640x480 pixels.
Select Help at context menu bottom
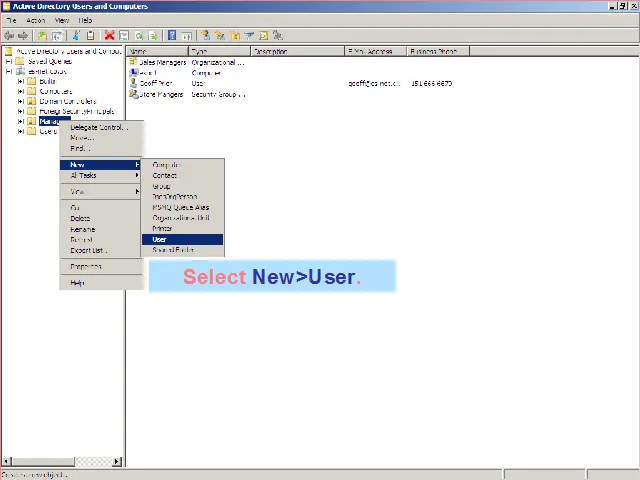point(100,282)
